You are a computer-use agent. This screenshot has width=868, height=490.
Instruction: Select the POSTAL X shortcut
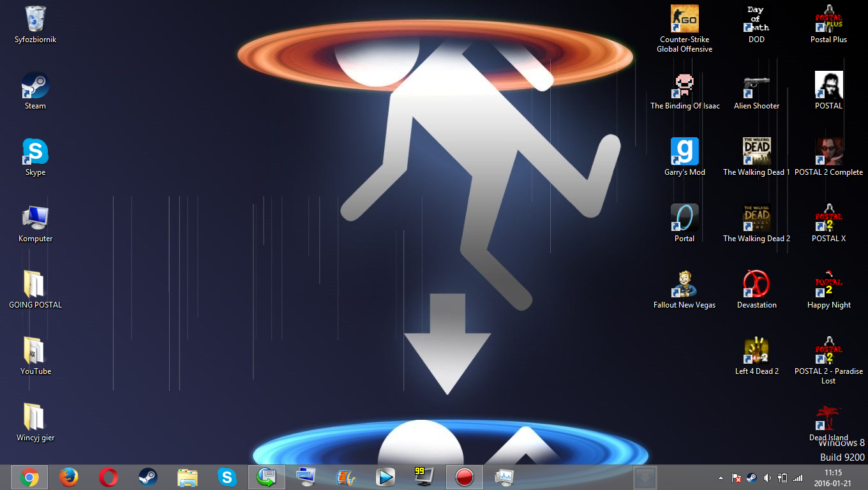coord(828,223)
